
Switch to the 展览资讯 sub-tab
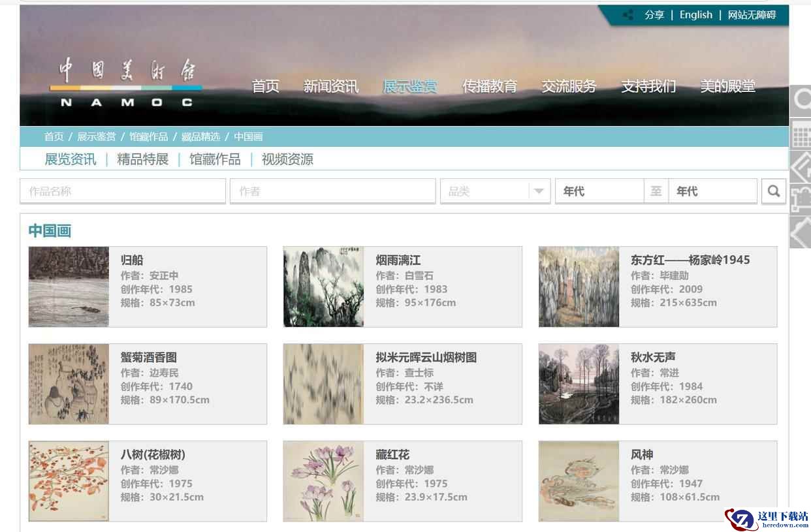pyautogui.click(x=70, y=159)
